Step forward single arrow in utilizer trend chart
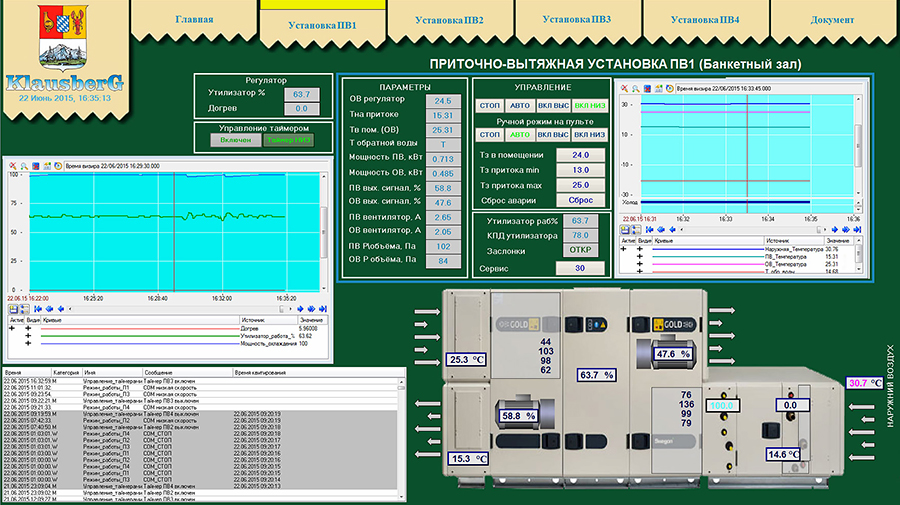The height and width of the screenshot is (505, 900). [x=300, y=309]
